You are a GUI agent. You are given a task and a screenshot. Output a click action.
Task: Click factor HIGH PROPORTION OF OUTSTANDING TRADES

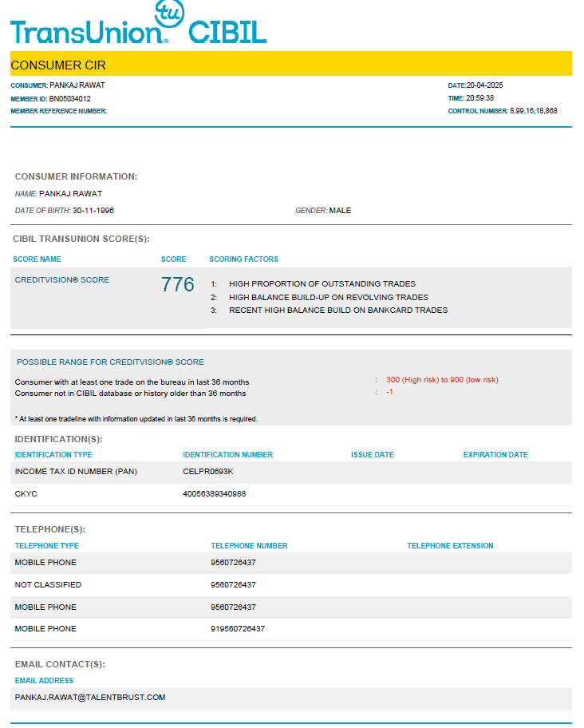tap(322, 283)
